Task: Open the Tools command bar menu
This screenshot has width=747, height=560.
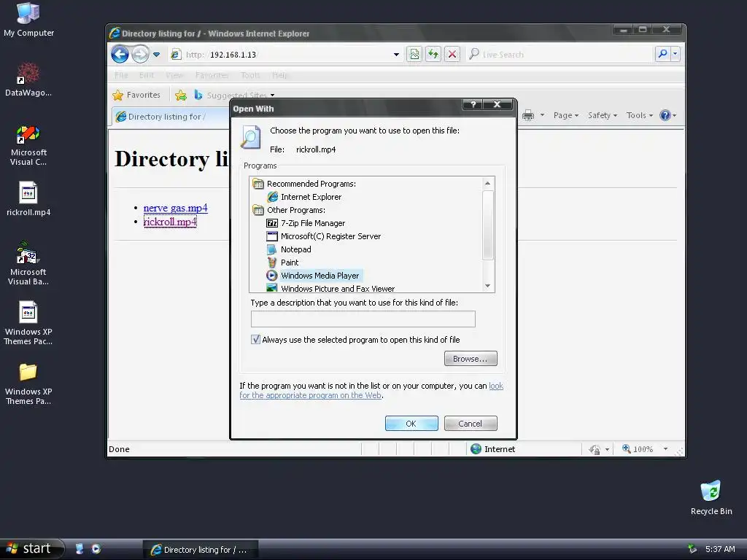Action: coord(639,115)
